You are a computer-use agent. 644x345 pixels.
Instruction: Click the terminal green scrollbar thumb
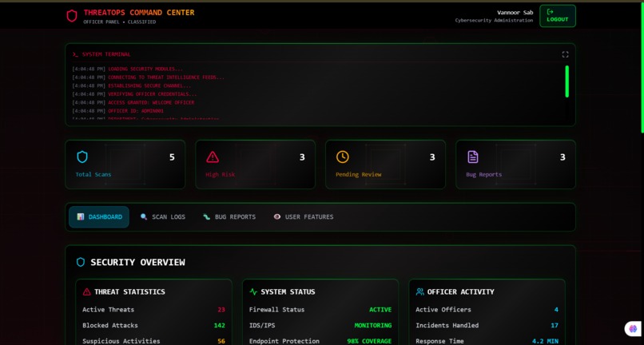[x=566, y=81]
